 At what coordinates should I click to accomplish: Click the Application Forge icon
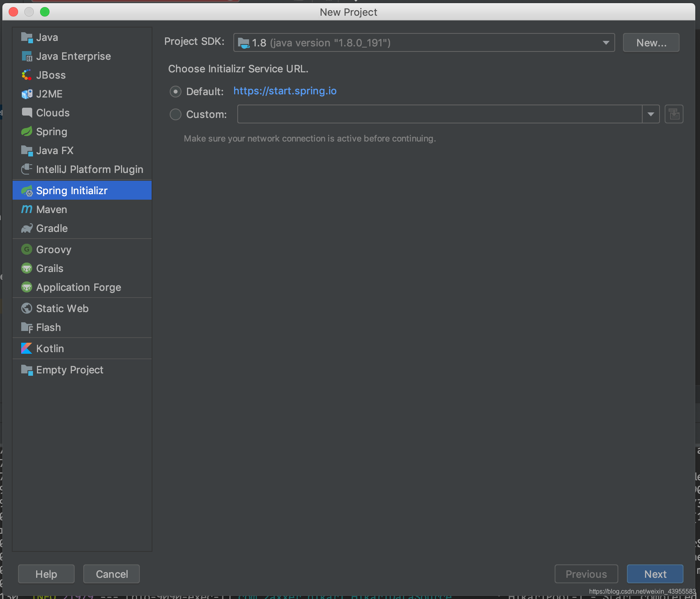pyautogui.click(x=27, y=287)
